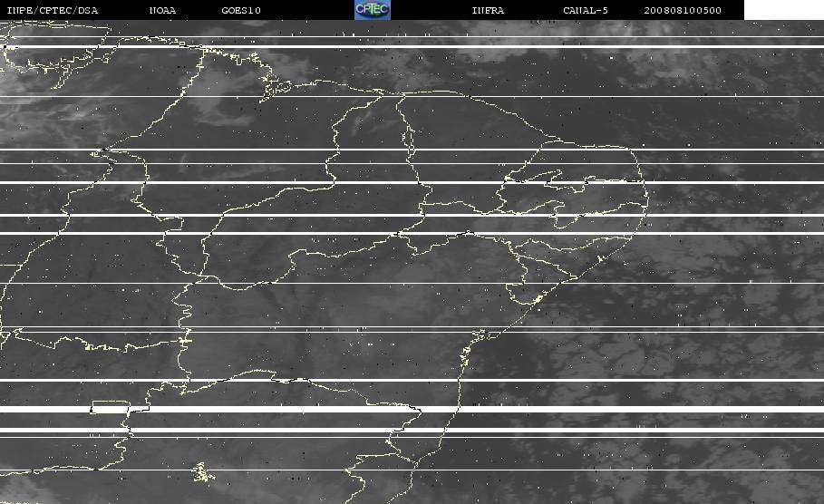Click the easternmost tip of the coastline
824x504 pixels.
pyautogui.click(x=647, y=199)
